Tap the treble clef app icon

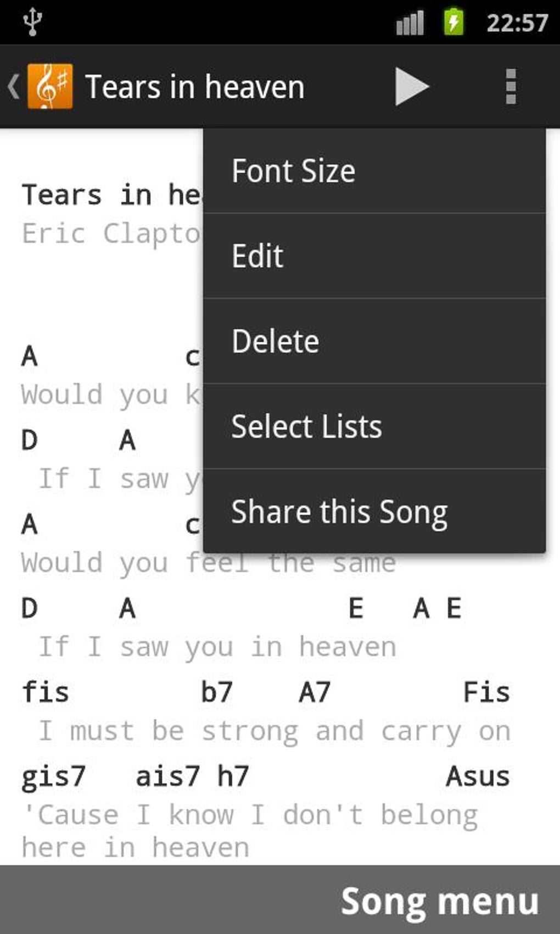(50, 86)
